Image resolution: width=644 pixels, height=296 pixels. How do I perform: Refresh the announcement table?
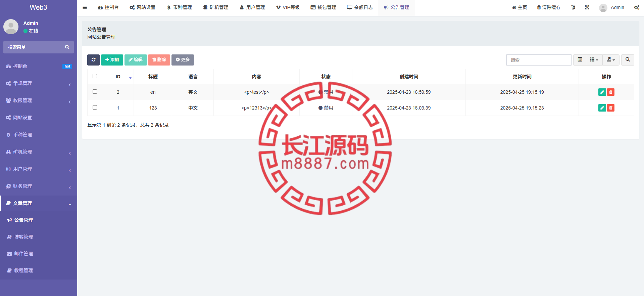click(x=93, y=60)
